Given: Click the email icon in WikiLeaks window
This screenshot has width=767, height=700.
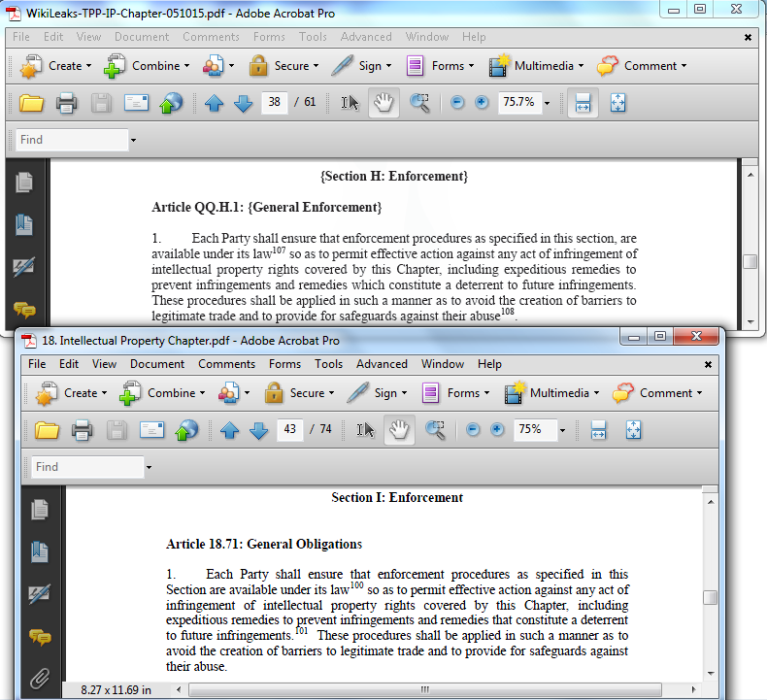Looking at the screenshot, I should [x=136, y=103].
